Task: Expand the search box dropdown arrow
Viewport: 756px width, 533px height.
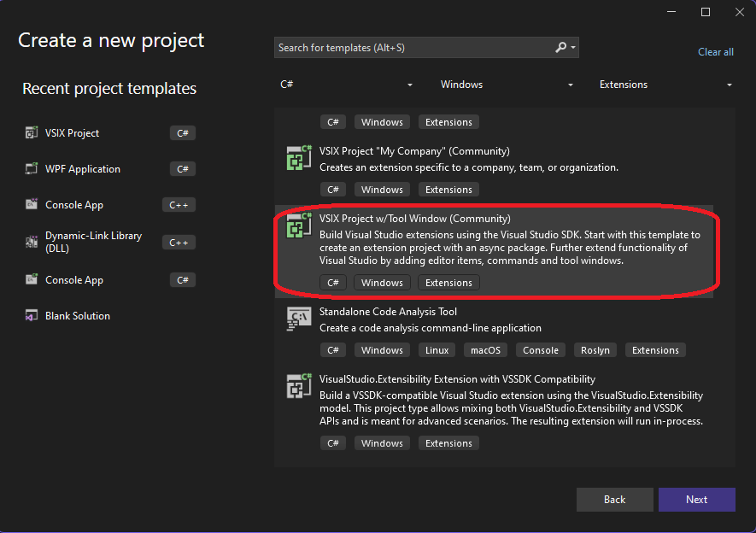Action: click(574, 47)
